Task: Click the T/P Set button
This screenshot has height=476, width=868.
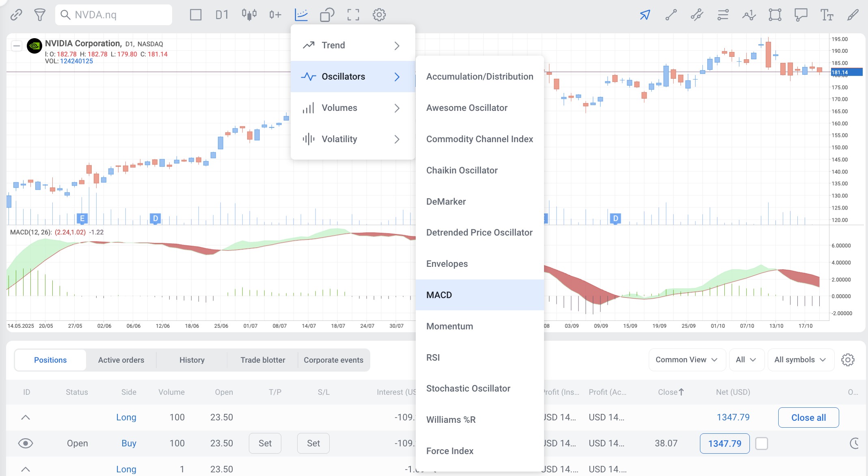Action: click(x=265, y=443)
